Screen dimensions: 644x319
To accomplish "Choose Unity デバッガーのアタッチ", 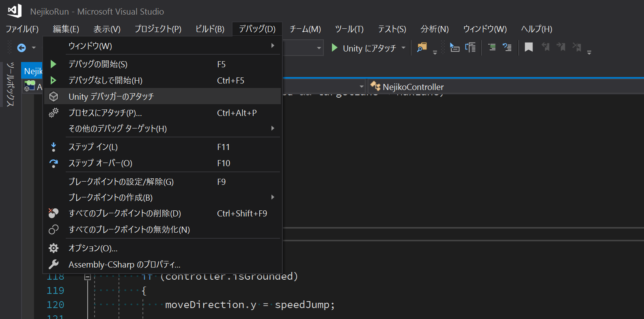I will pos(162,96).
